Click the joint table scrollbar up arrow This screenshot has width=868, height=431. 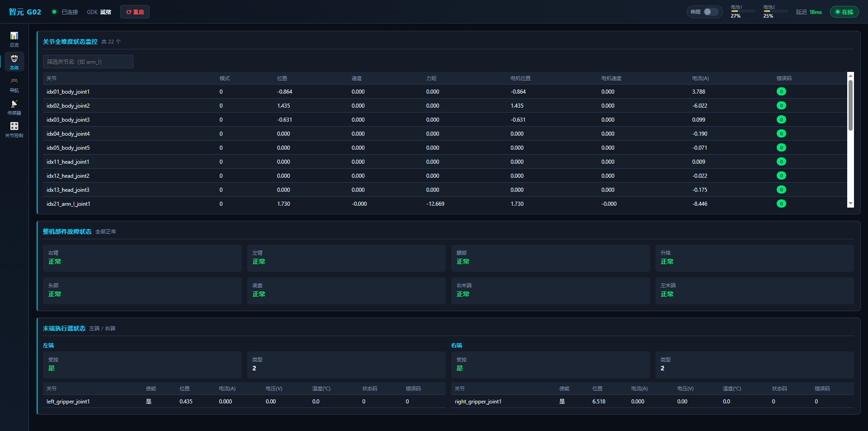coord(850,76)
